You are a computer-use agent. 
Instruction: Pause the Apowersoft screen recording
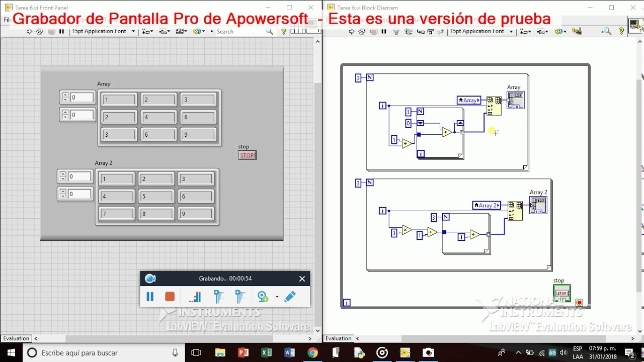tap(150, 297)
